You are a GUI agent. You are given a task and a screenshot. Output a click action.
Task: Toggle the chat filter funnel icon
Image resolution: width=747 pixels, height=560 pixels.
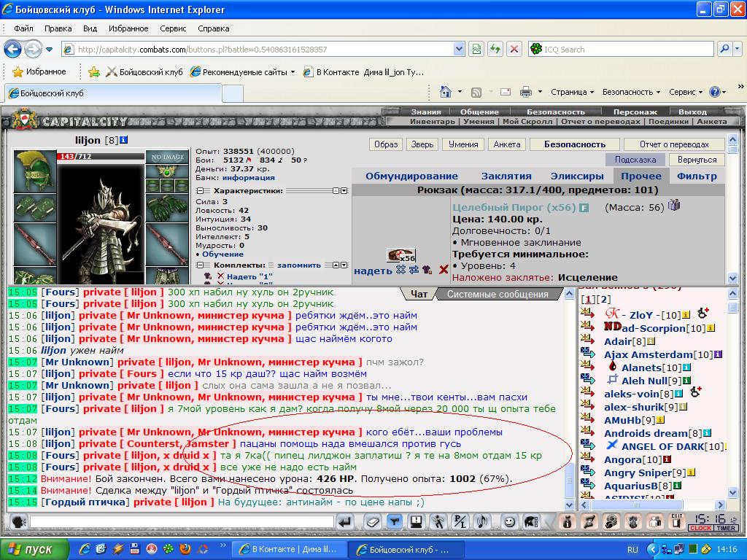click(x=395, y=522)
